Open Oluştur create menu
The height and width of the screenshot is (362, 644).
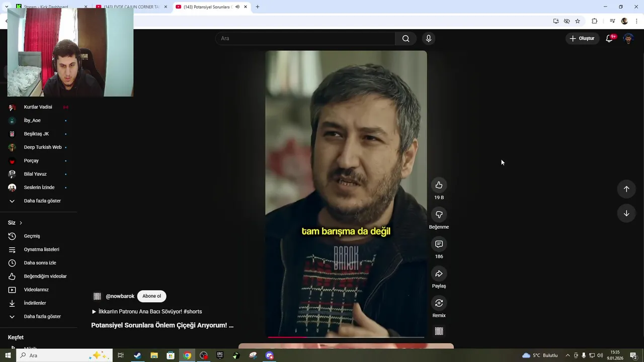coord(582,38)
